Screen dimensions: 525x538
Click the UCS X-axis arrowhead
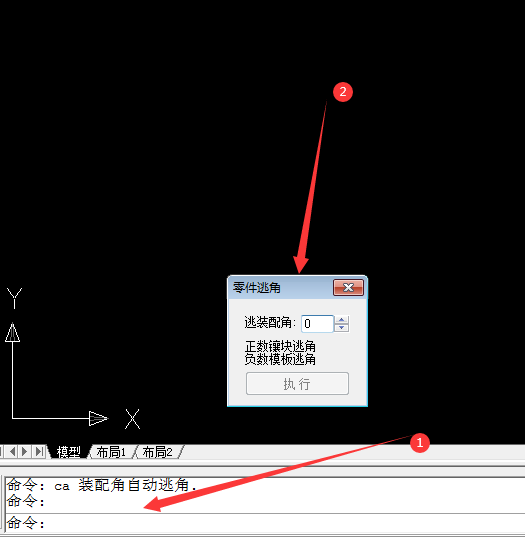pyautogui.click(x=98, y=418)
